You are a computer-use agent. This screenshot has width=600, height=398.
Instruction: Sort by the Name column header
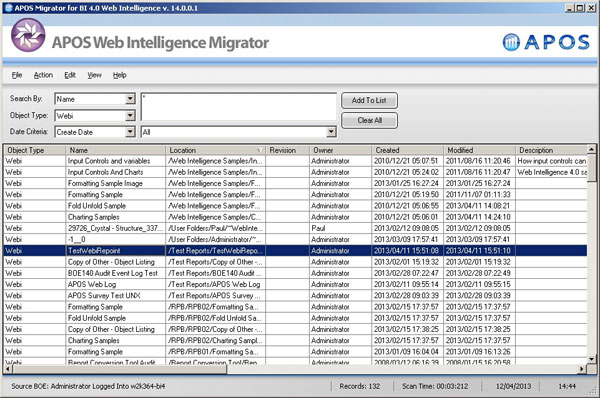click(x=116, y=150)
